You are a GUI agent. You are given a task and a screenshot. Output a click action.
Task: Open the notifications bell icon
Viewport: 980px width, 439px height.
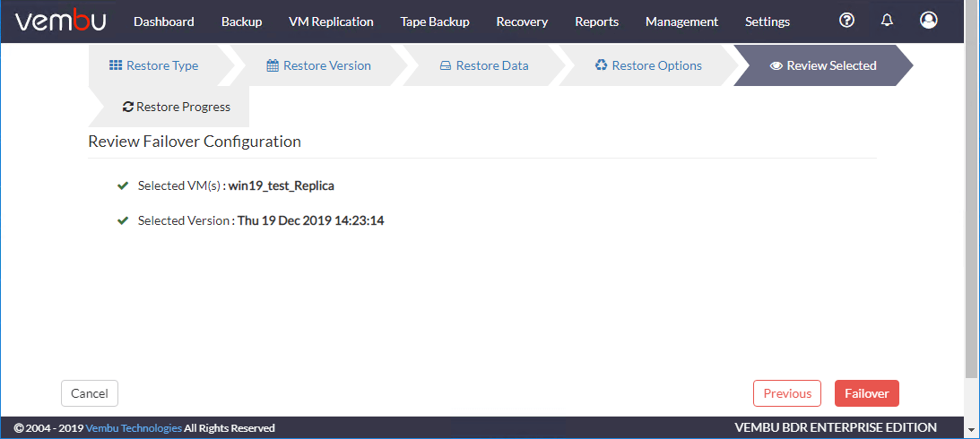(887, 21)
